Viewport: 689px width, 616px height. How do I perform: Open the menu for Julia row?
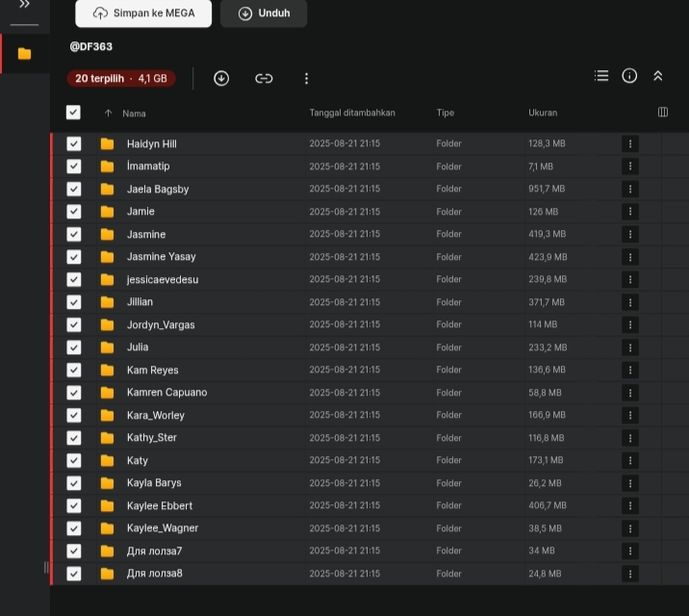[630, 347]
